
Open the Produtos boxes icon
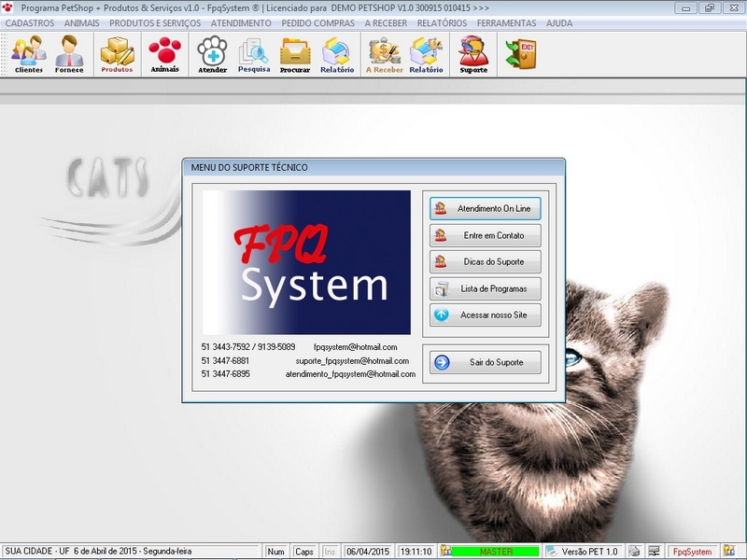pos(118,54)
